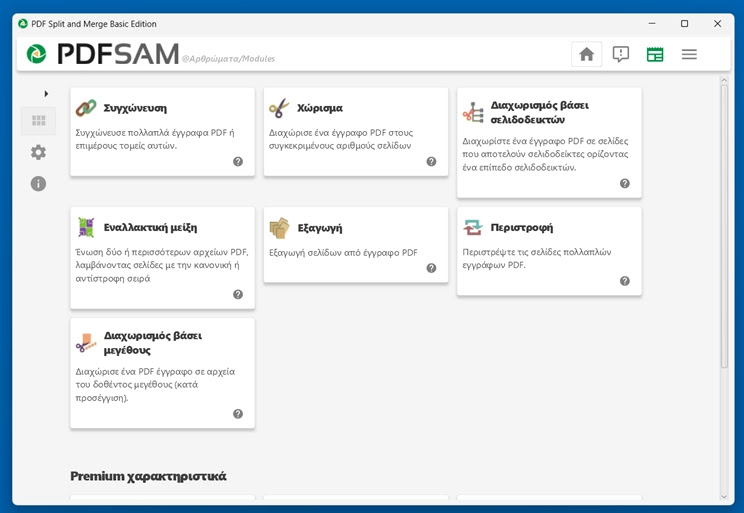This screenshot has height=513, width=744.
Task: Click the Συγχώνευση chain-link icon
Action: [x=86, y=108]
